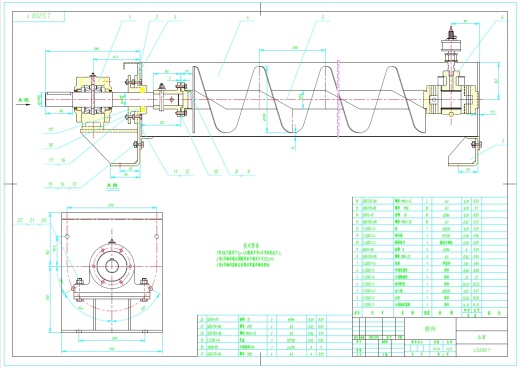Click part balloon number 18

[x=51, y=145]
